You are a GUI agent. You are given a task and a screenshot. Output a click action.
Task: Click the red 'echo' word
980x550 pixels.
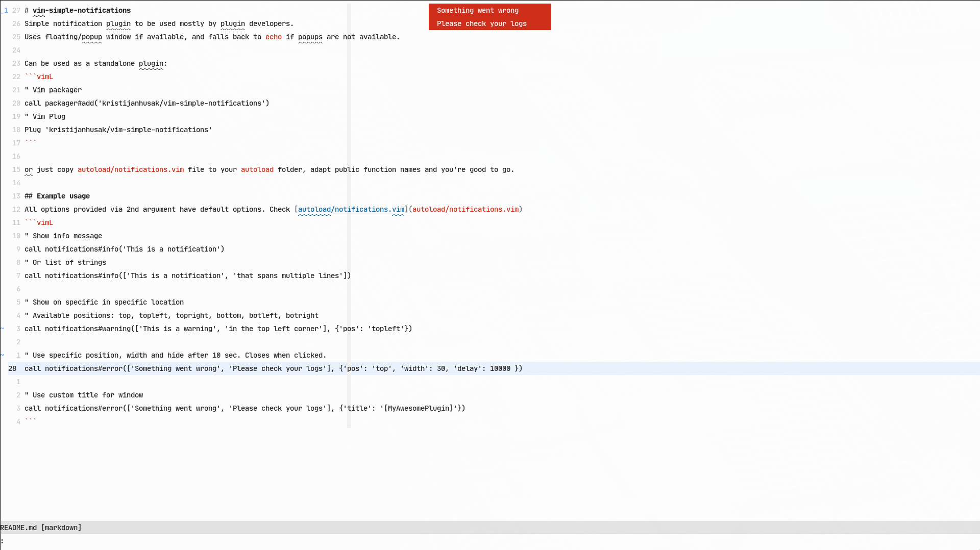[x=273, y=37]
